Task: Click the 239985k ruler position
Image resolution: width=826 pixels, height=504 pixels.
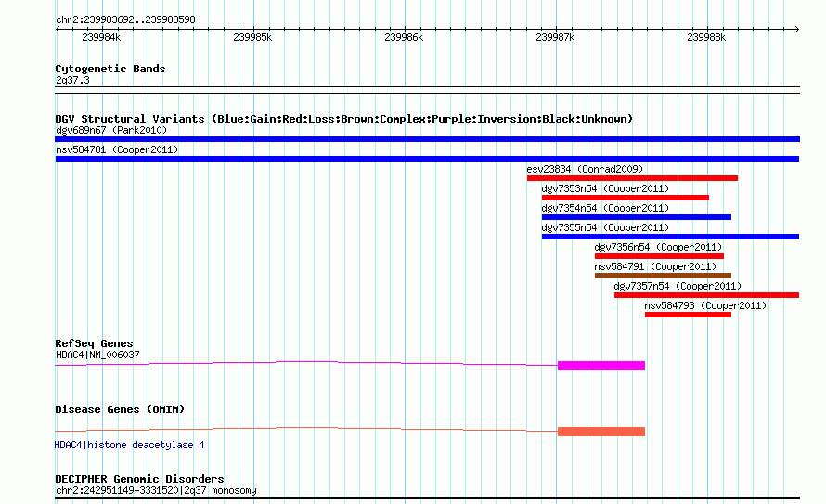Action: (x=252, y=37)
